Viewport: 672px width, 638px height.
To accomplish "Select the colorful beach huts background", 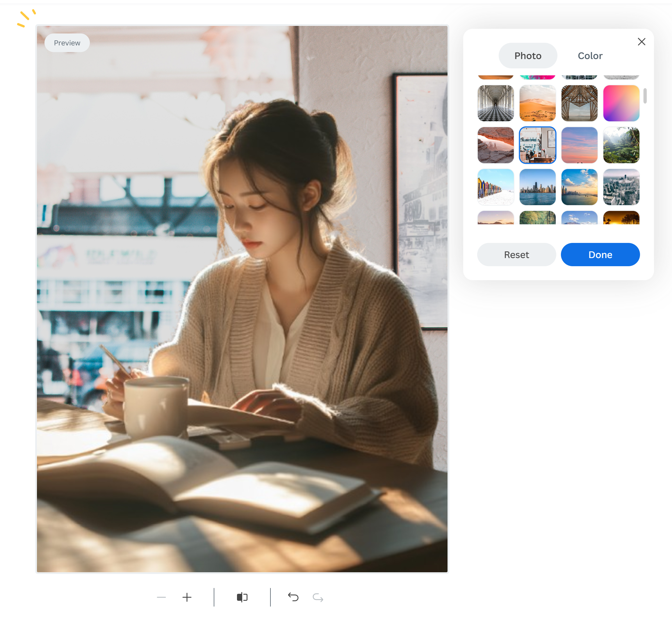I will tap(495, 187).
